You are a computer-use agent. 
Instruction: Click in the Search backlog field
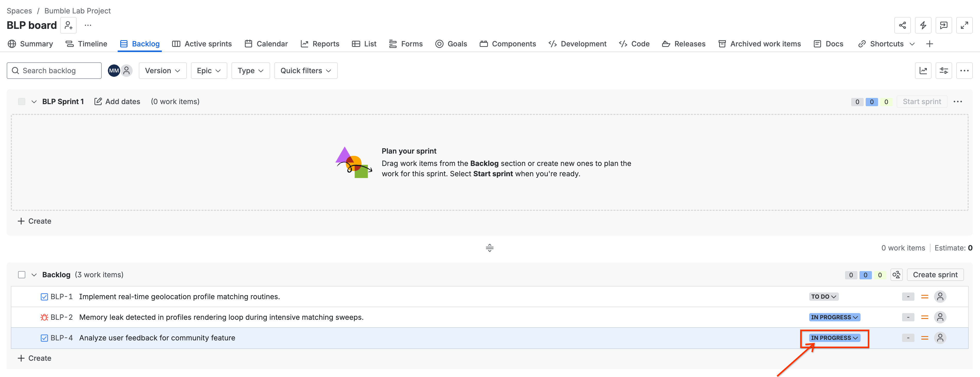(x=54, y=71)
